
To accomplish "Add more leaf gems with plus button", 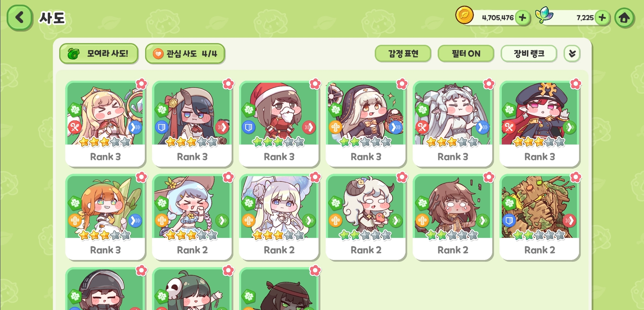I will (602, 18).
